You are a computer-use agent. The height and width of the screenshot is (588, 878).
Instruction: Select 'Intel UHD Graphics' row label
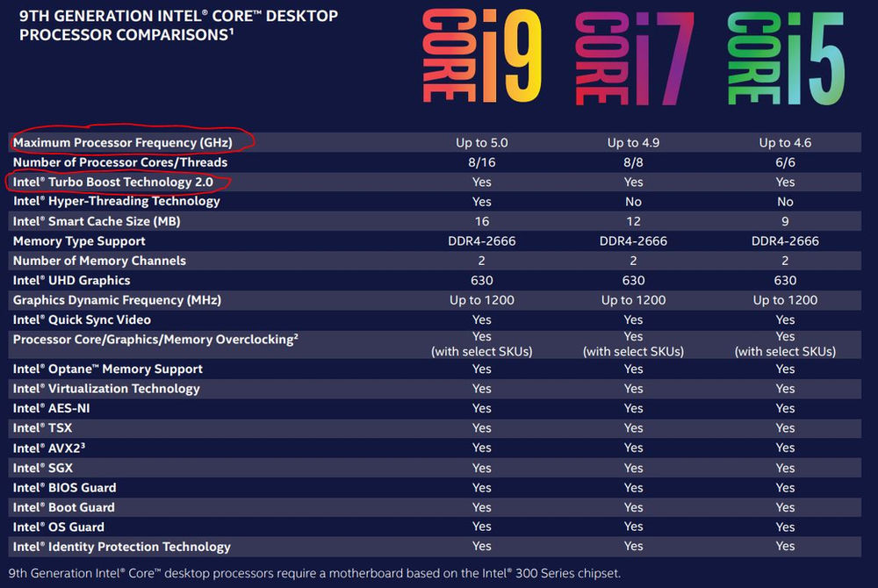pos(72,280)
